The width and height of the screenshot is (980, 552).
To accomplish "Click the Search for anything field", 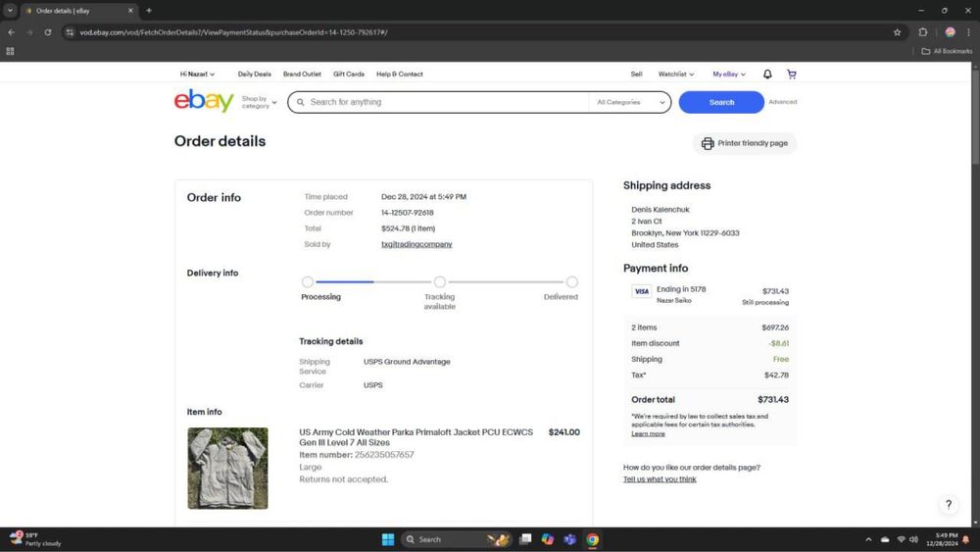I will [437, 102].
